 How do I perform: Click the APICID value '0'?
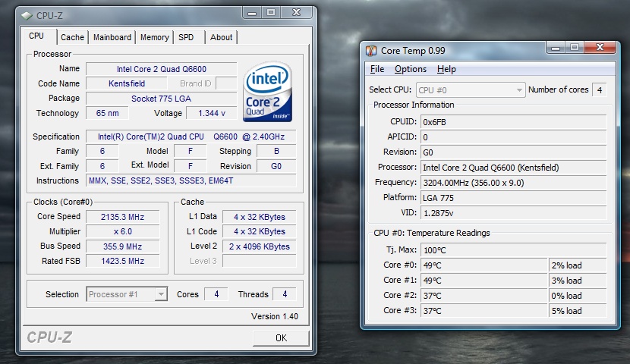point(513,137)
